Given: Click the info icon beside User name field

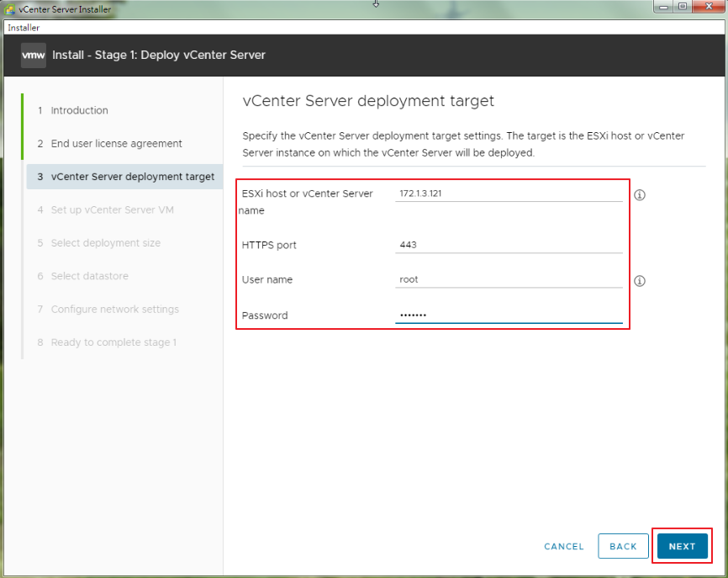Looking at the screenshot, I should [x=640, y=281].
